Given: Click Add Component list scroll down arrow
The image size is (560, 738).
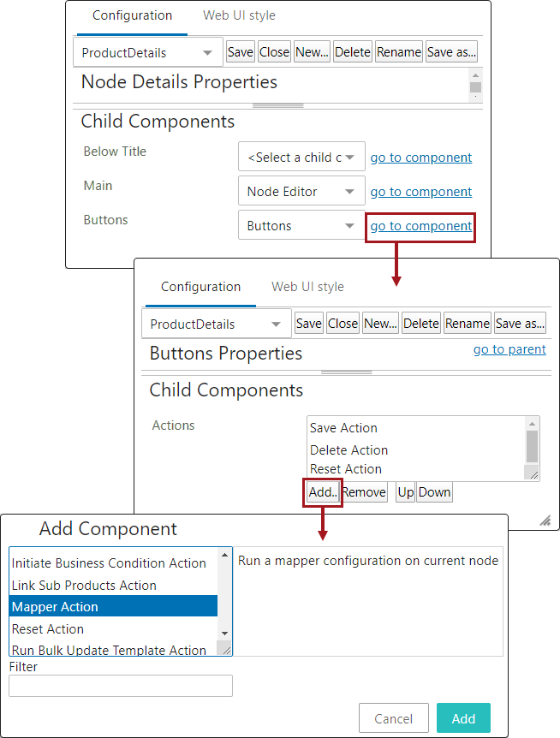Looking at the screenshot, I should [224, 634].
